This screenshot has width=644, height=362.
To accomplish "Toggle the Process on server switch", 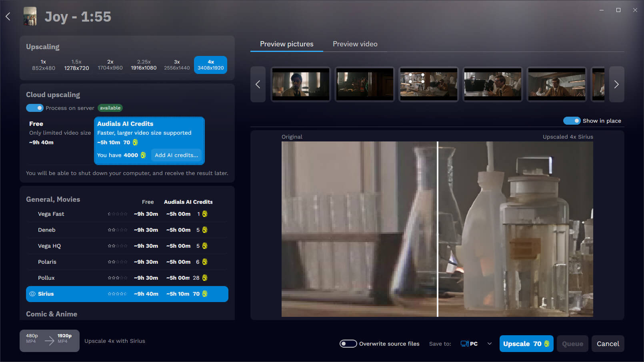I will click(35, 108).
